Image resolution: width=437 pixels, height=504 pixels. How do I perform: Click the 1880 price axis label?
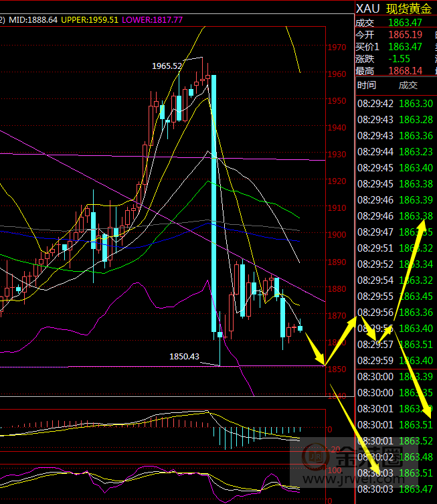click(337, 288)
